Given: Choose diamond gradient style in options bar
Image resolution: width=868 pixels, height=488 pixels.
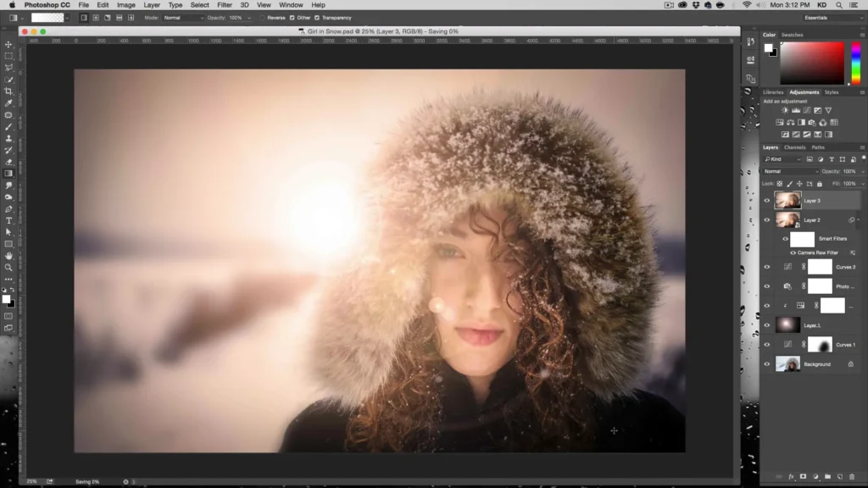Looking at the screenshot, I should click(x=131, y=18).
